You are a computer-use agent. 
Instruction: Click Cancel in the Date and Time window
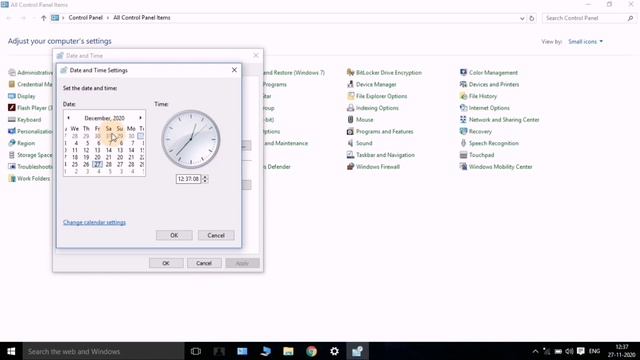(x=204, y=263)
